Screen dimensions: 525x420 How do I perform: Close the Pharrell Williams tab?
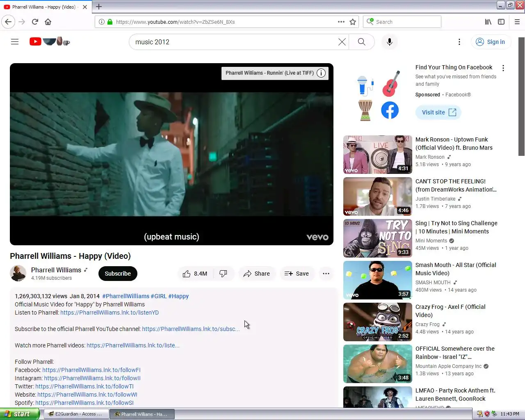85,7
